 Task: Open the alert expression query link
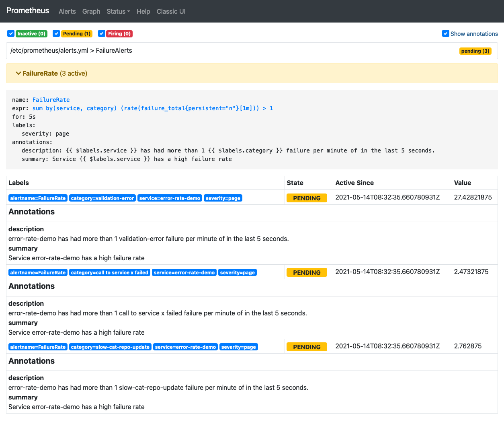tap(153, 108)
